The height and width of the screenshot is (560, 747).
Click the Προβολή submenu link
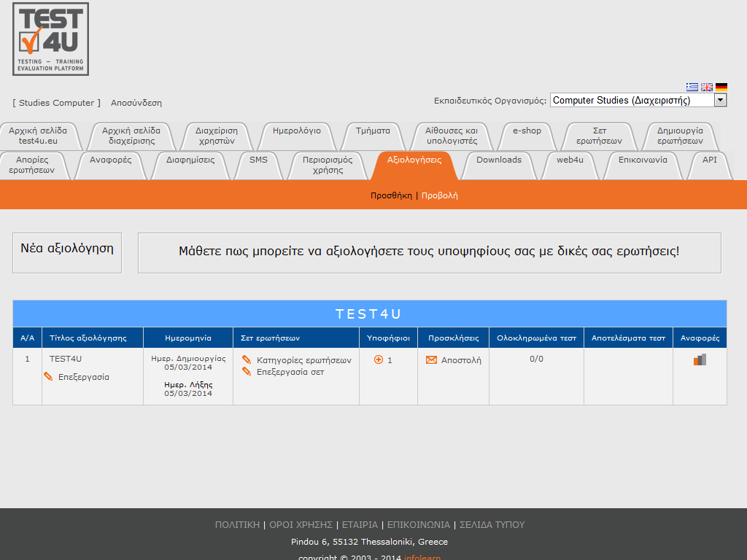click(x=440, y=195)
